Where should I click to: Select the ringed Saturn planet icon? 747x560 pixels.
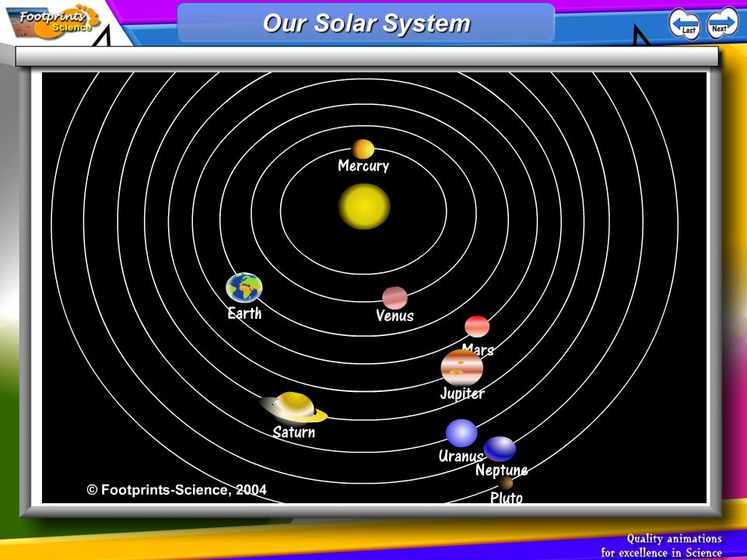294,408
